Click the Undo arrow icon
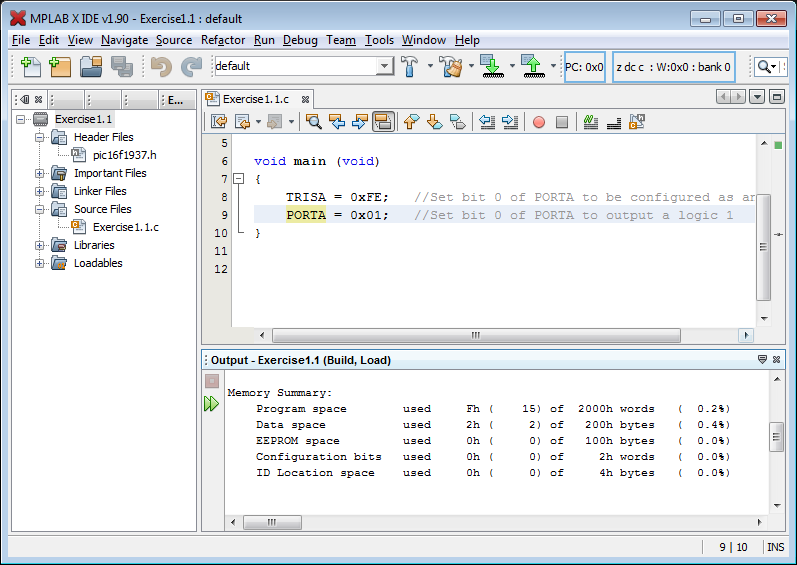Screen dimensions: 797x565 tap(161, 67)
